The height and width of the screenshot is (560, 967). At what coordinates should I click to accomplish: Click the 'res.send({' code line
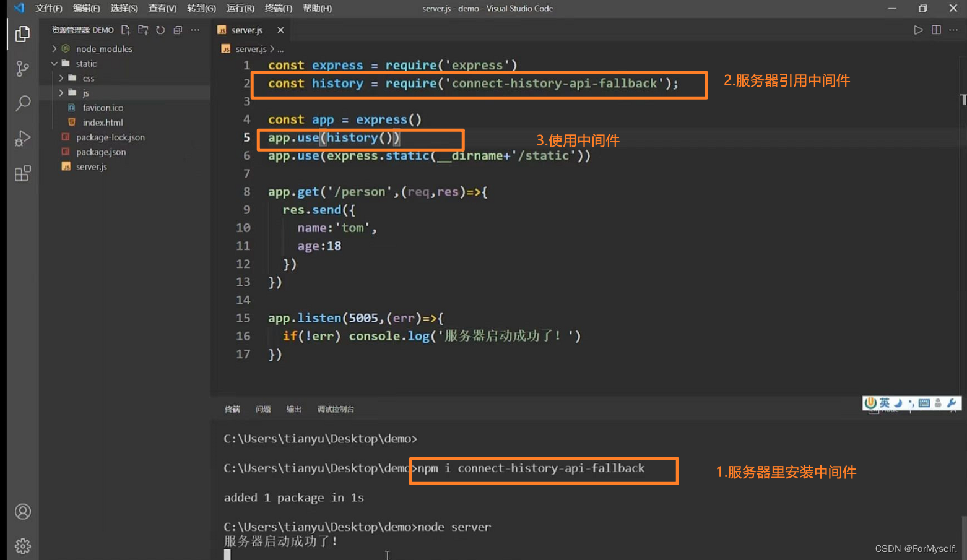(x=318, y=210)
